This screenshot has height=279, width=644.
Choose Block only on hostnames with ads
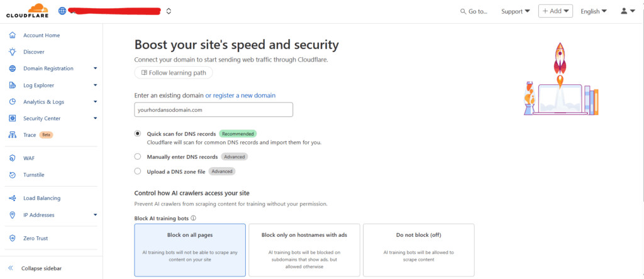304,250
